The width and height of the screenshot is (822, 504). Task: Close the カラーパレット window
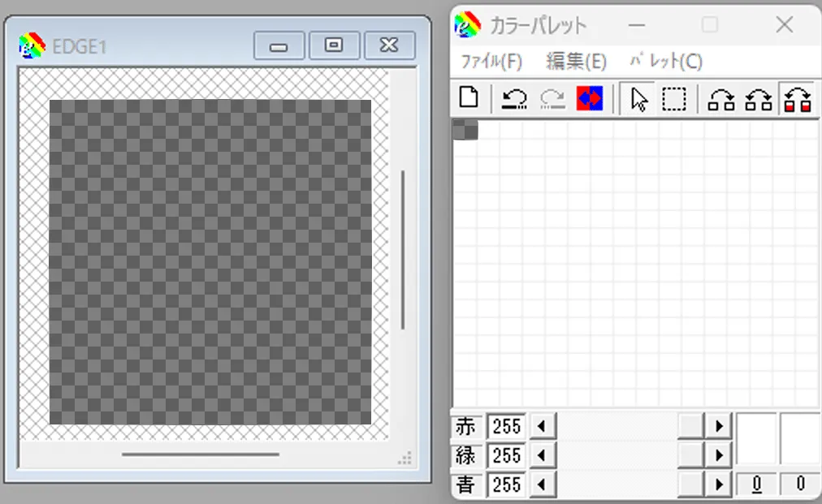pos(785,24)
